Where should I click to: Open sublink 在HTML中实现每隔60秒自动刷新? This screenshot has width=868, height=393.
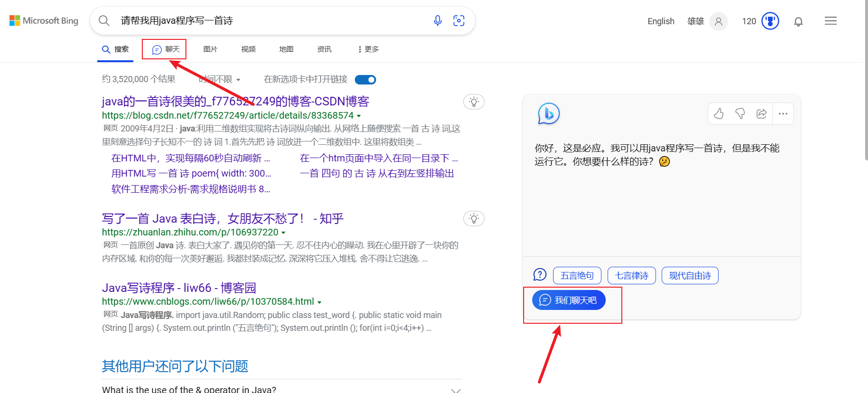coord(191,158)
